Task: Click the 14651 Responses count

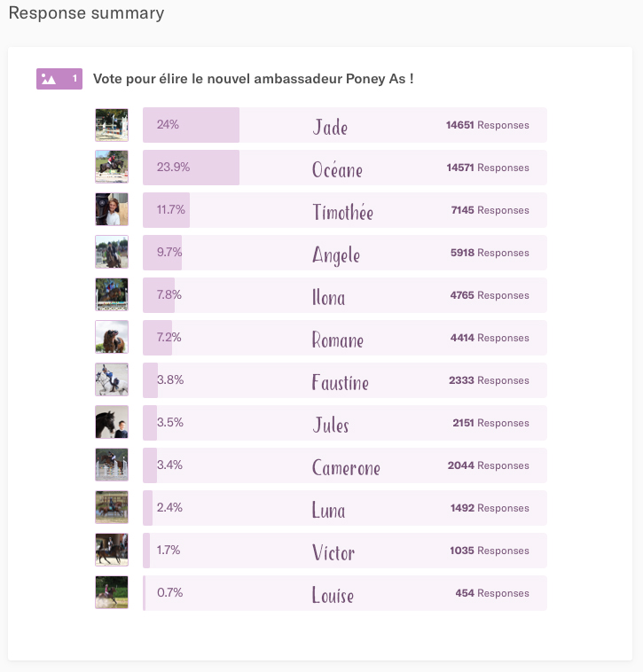Action: 488,125
